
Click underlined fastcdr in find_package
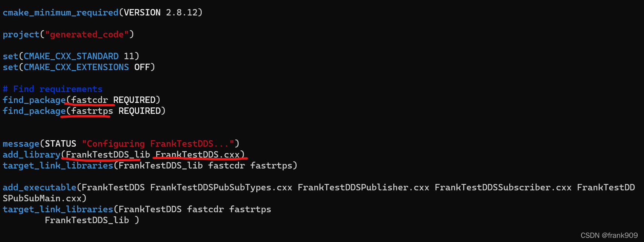point(90,100)
